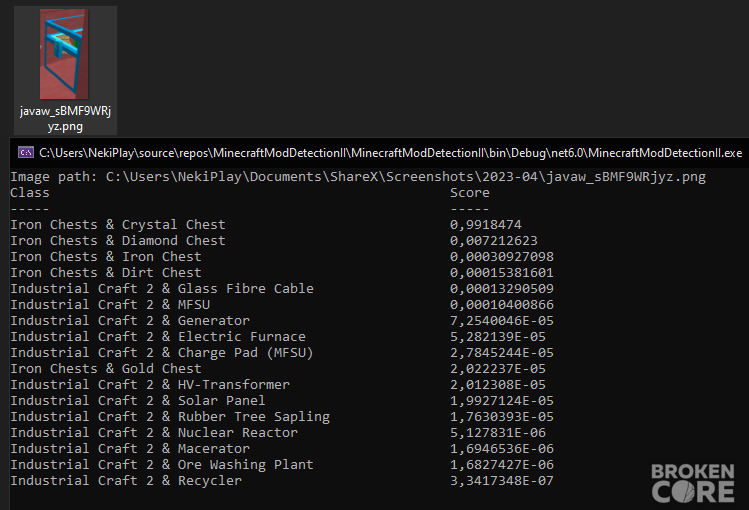Click the Iron Chests & Iron Chest row

tap(106, 257)
